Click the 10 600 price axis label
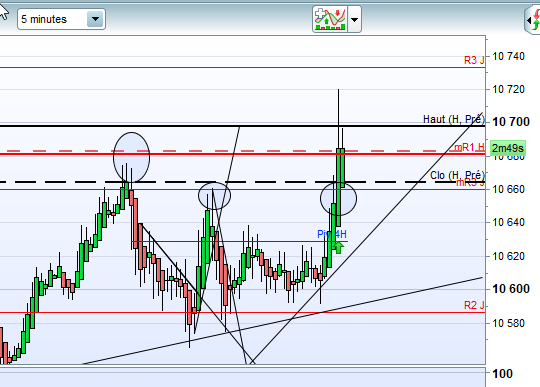 coord(511,289)
